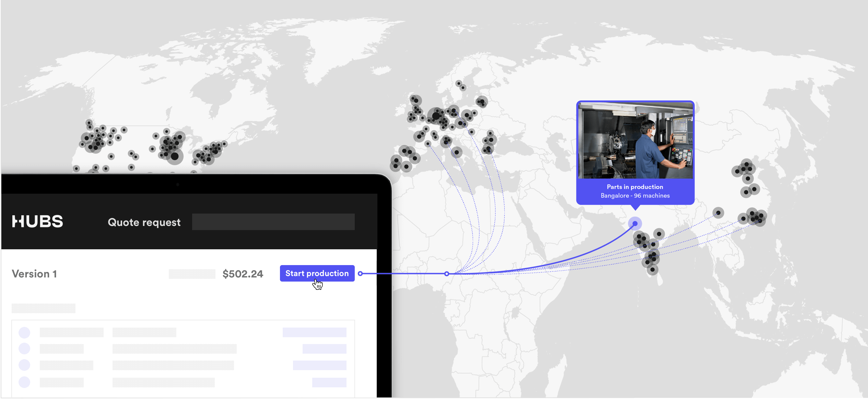Click the first purple circle in list
This screenshot has width=868, height=399.
pos(24,332)
